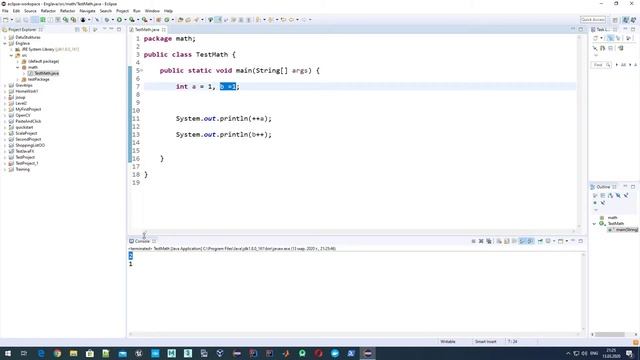
Task: Click the Outline horizontal scrollbar
Action: click(x=610, y=334)
